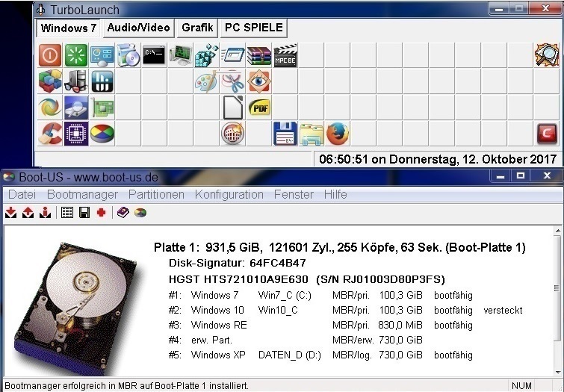Launch the MPC-BE media player icon
The height and width of the screenshot is (392, 564).
(285, 55)
